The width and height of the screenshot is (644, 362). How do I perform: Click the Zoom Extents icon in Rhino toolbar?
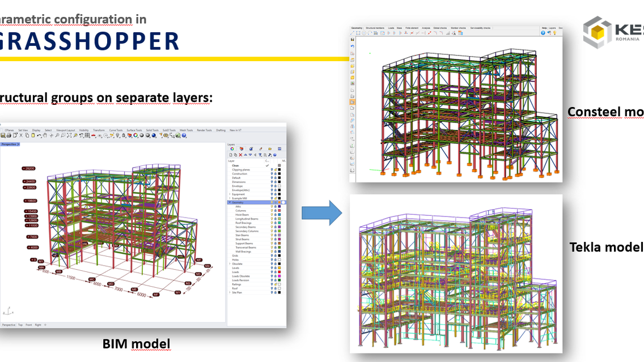69,135
